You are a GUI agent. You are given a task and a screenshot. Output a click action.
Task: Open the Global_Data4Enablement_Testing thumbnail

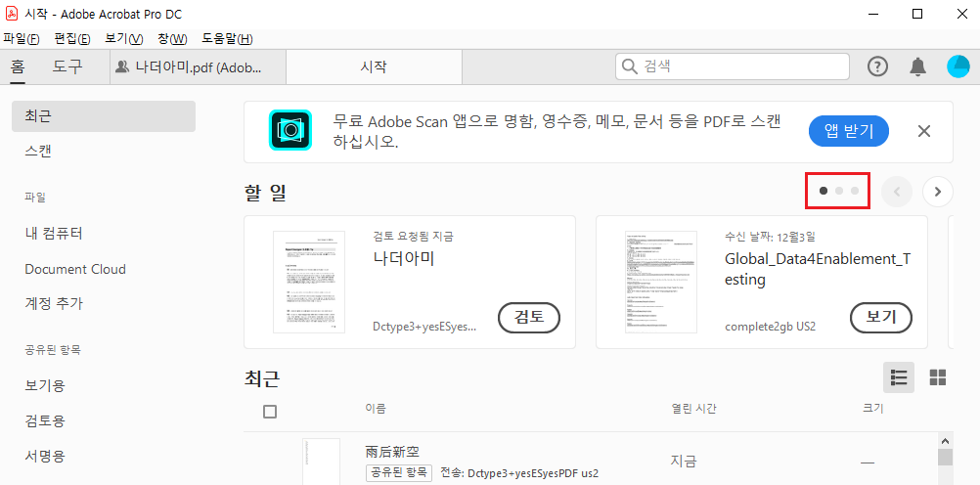(661, 282)
